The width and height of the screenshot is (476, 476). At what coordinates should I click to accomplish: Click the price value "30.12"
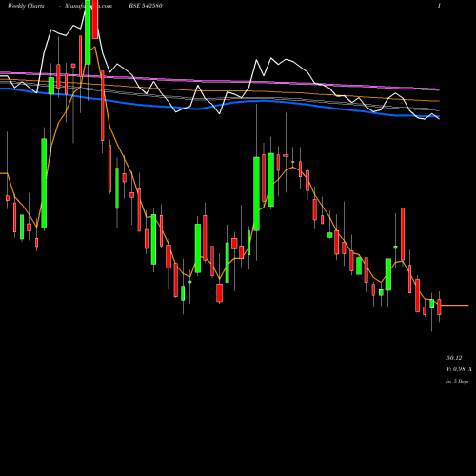(454, 358)
